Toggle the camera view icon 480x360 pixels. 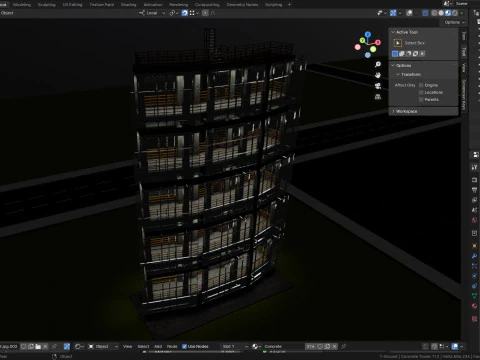[x=378, y=86]
